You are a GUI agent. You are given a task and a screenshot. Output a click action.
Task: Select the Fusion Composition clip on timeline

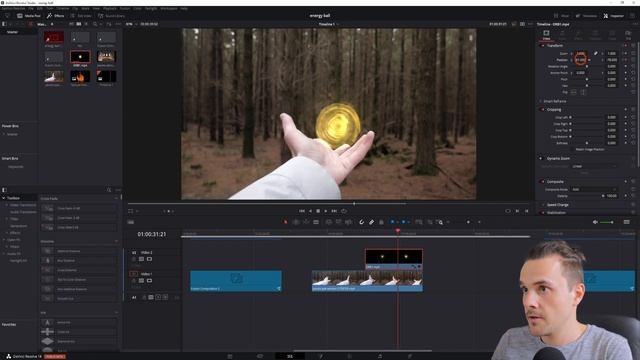(236, 281)
